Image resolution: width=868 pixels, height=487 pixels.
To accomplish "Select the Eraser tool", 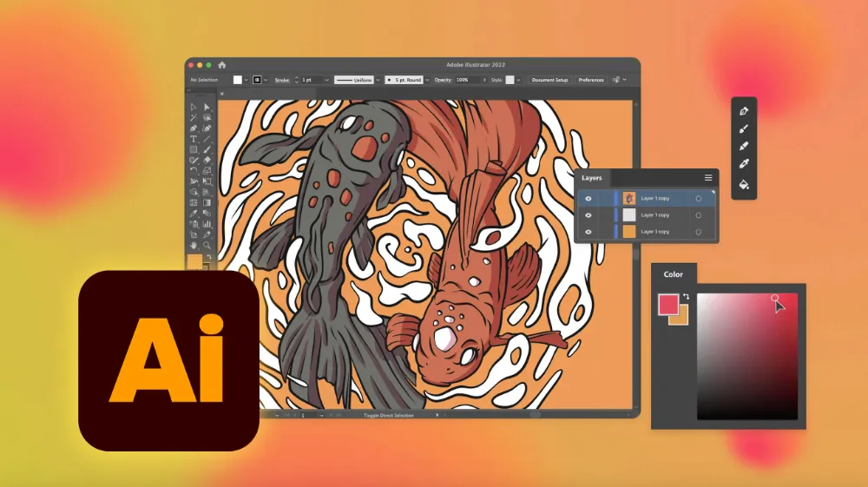I will tap(207, 160).
